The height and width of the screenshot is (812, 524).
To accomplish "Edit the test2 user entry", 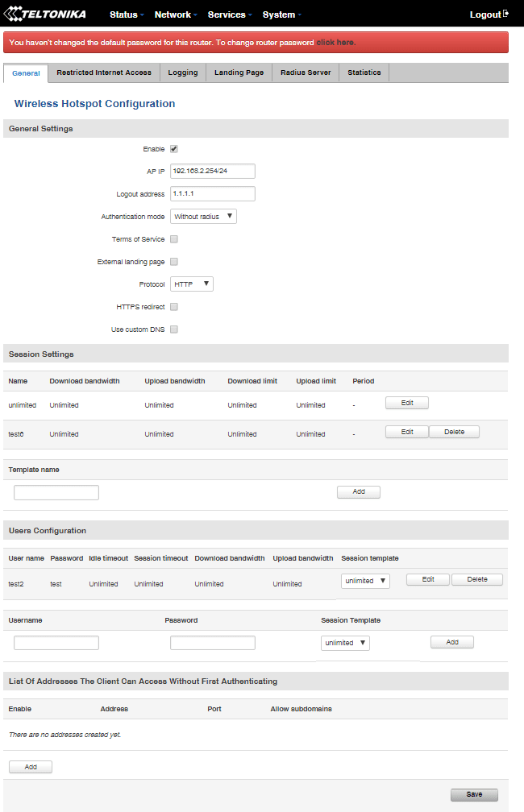I will pos(428,579).
